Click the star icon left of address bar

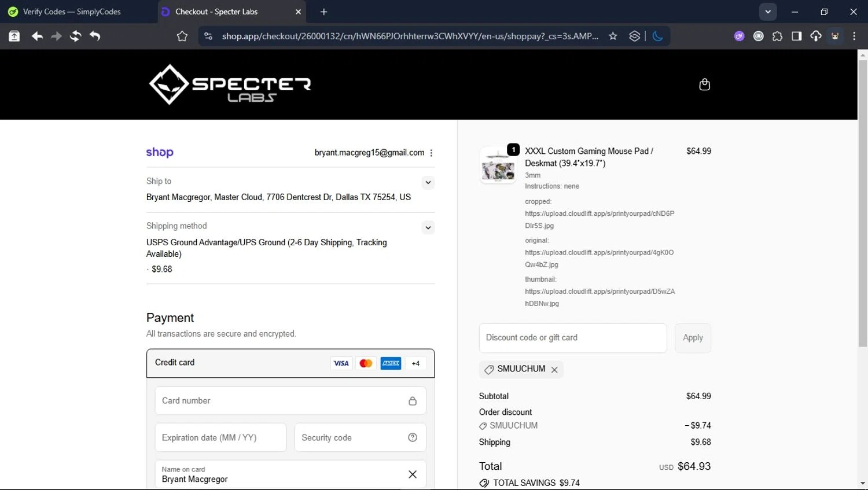coord(182,36)
